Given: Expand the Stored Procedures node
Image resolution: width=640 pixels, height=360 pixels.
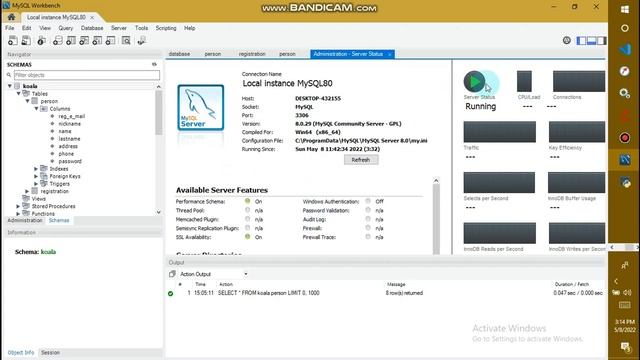Looking at the screenshot, I should (x=18, y=206).
